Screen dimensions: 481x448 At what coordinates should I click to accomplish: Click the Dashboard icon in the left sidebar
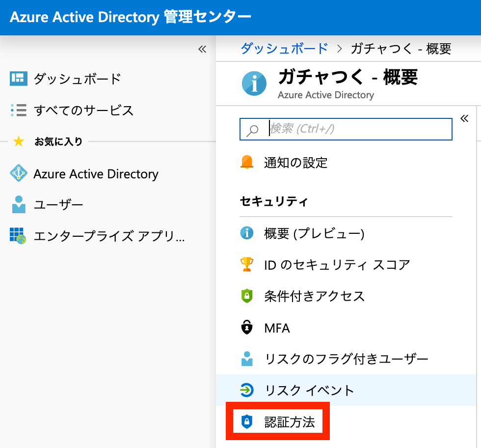tap(19, 79)
